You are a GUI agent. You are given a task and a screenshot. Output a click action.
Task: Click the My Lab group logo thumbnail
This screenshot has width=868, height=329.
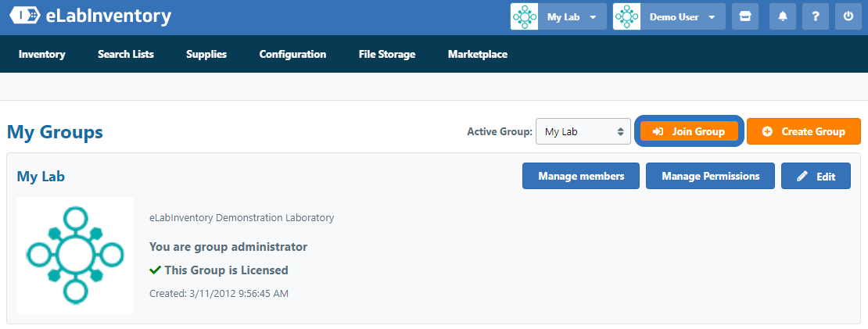click(75, 256)
